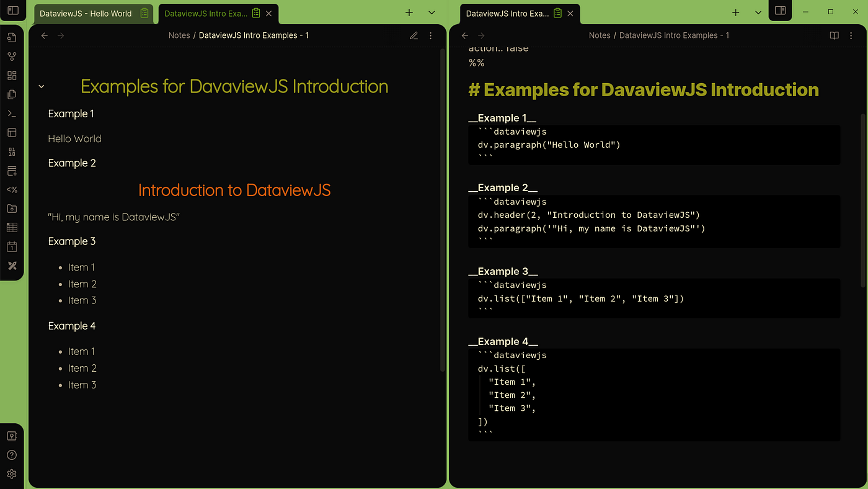Open the table icon in left ribbon
This screenshot has width=868, height=489.
click(x=12, y=228)
